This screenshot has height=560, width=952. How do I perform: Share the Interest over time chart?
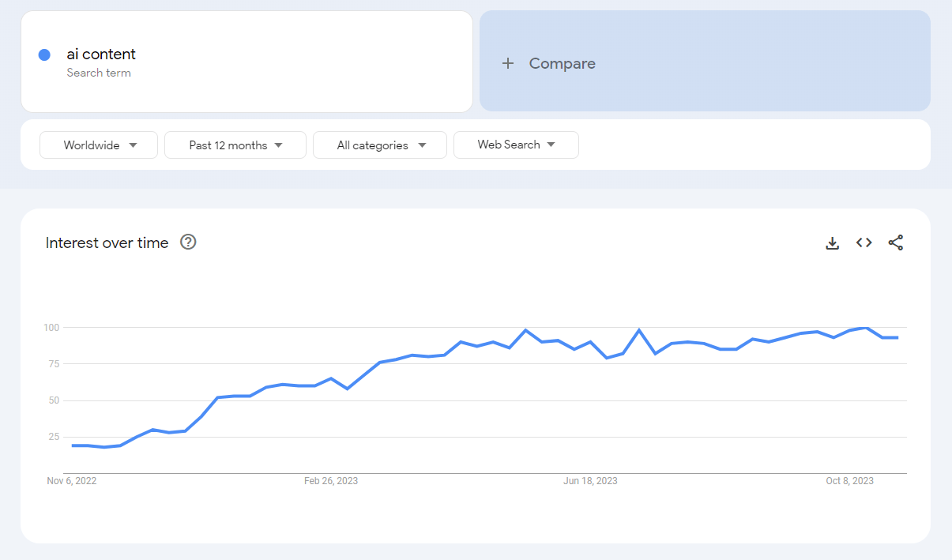pos(895,243)
